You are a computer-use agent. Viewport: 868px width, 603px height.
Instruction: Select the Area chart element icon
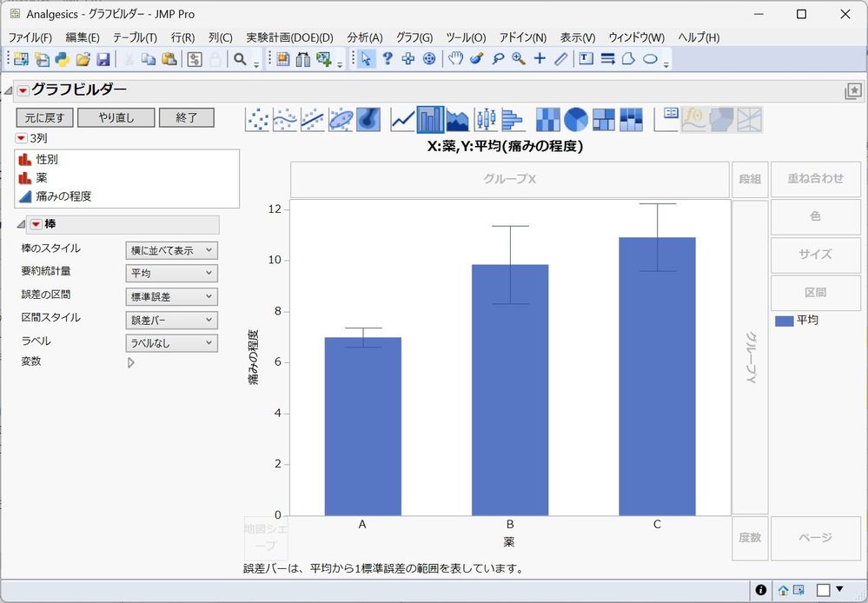[x=457, y=120]
